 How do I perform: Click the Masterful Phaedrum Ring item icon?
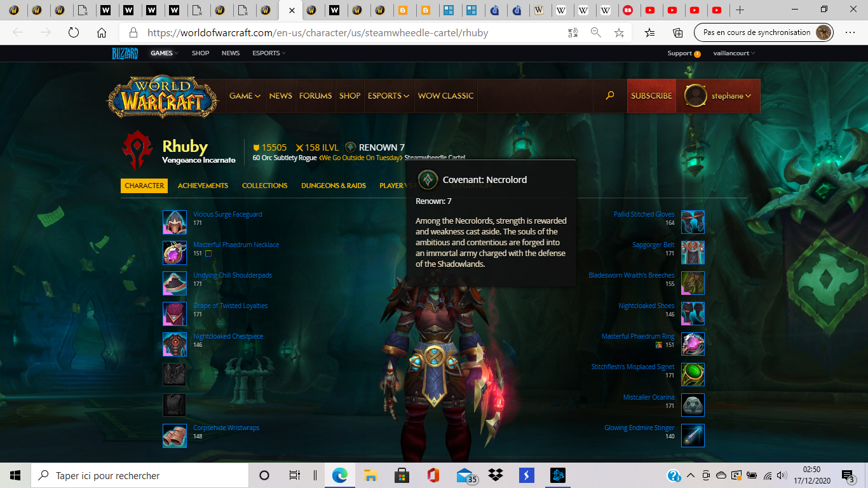click(x=693, y=344)
